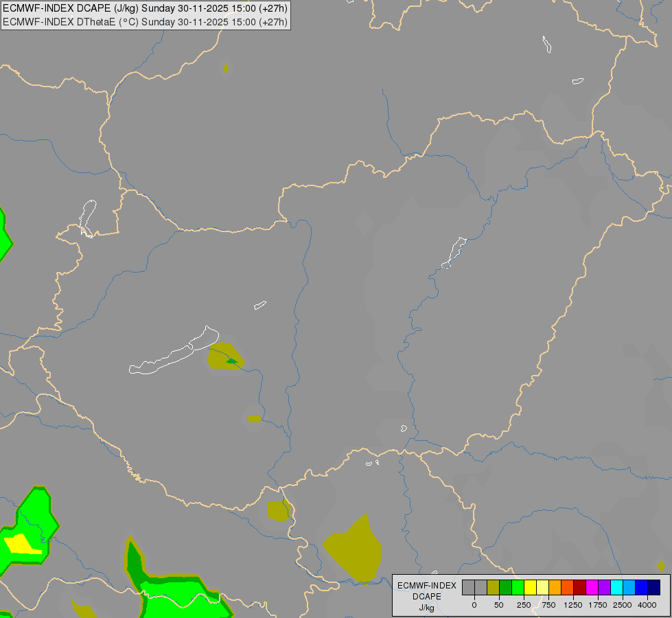
Task: Click the '1750' legend scale label
Action: [x=598, y=605]
